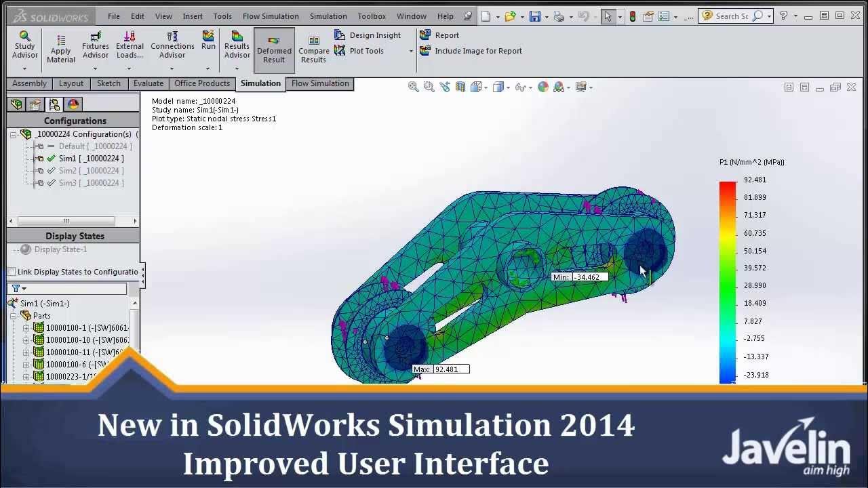Open the Toolbox menu
868x488 pixels.
(372, 16)
